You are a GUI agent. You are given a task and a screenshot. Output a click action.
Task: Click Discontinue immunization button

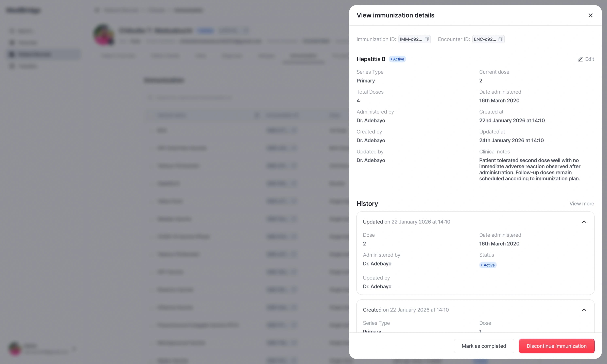(556, 346)
